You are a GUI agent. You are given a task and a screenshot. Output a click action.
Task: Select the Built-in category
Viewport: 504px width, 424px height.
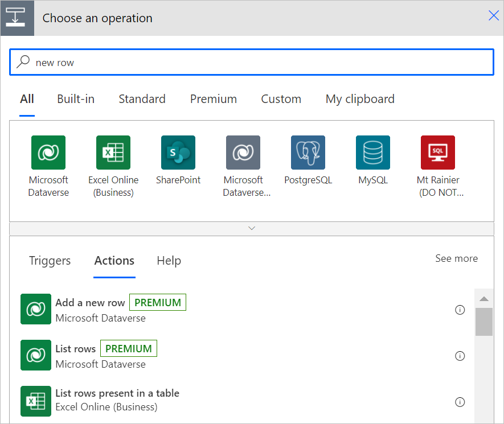75,98
